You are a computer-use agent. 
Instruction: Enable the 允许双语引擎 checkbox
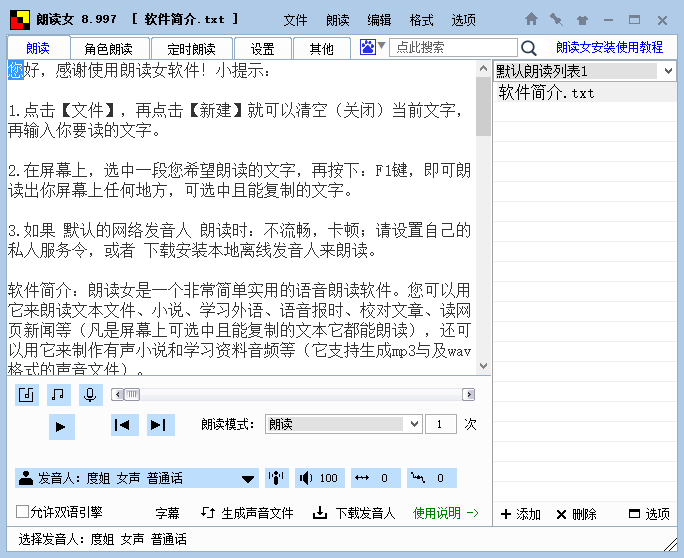[22, 511]
